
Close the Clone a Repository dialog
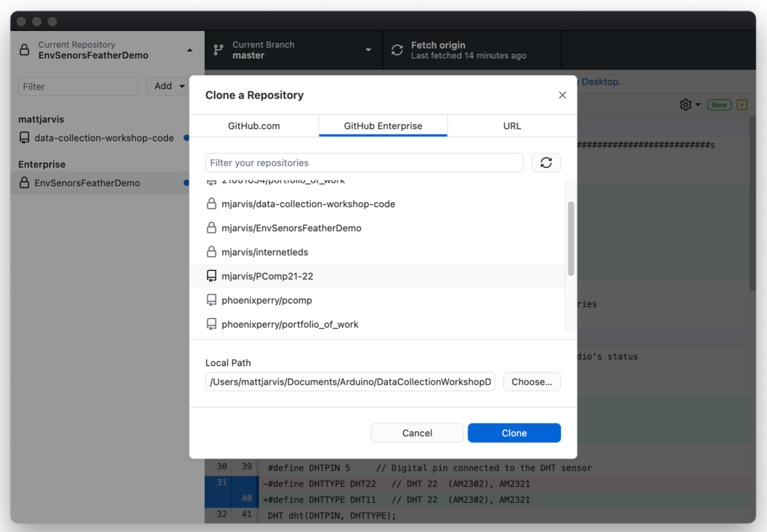pyautogui.click(x=562, y=95)
